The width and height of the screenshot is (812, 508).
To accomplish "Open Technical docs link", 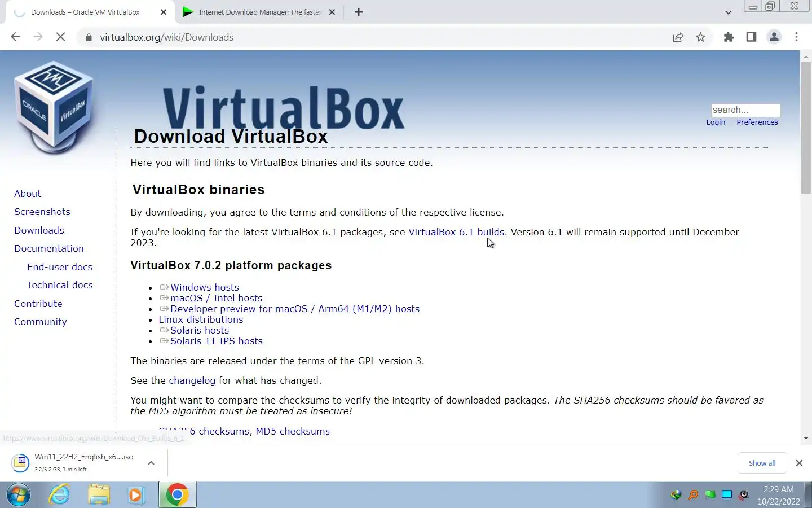I will pos(60,285).
